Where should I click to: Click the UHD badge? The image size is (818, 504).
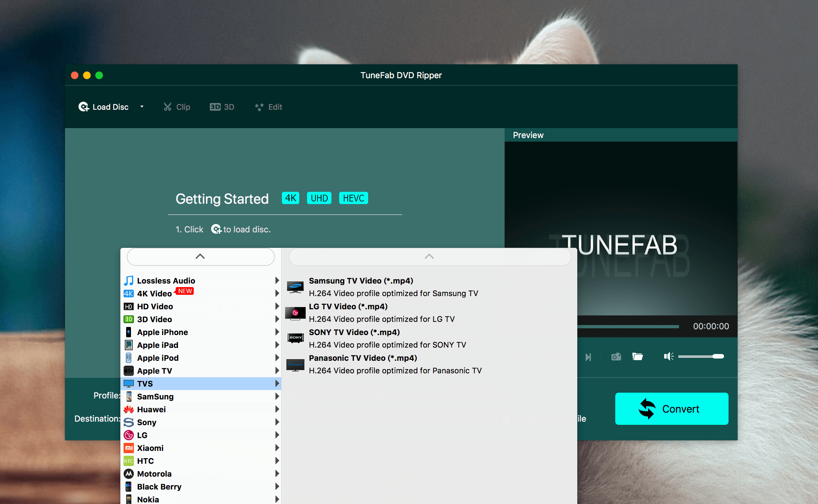319,198
